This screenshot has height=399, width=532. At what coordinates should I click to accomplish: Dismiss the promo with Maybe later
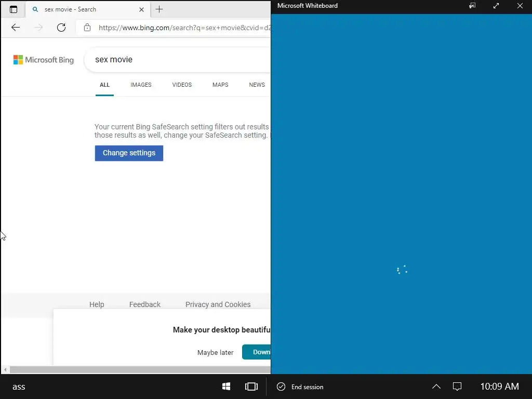(216, 353)
